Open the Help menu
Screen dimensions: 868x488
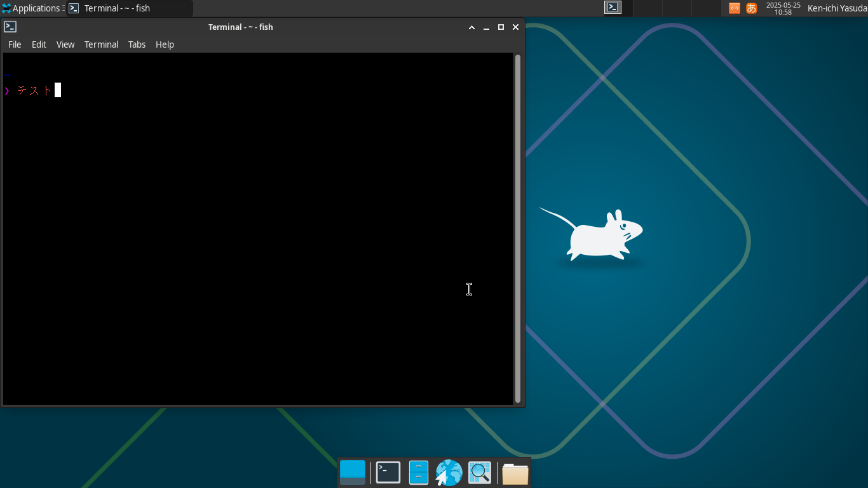coord(165,44)
